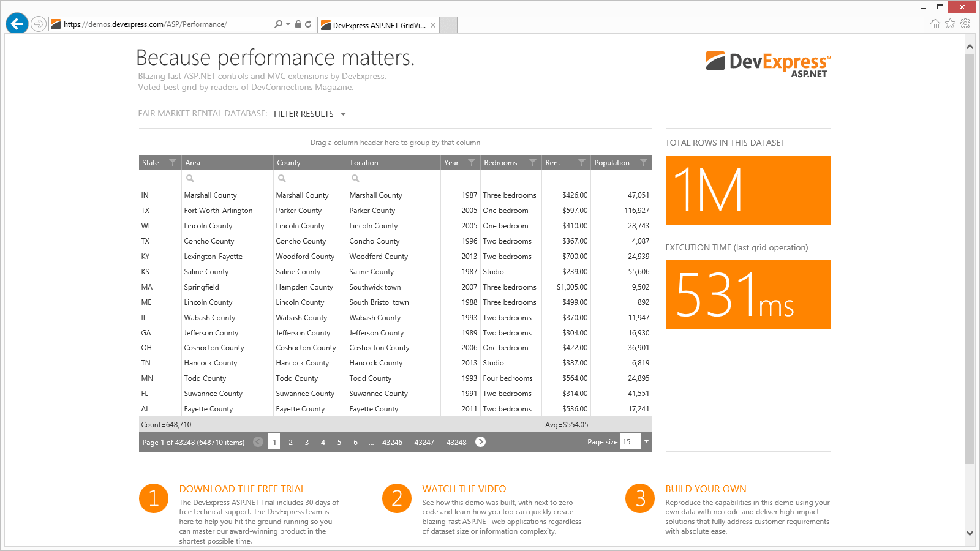980x551 pixels.
Task: Click the DevExpress ASP.NET logo
Action: pos(768,64)
